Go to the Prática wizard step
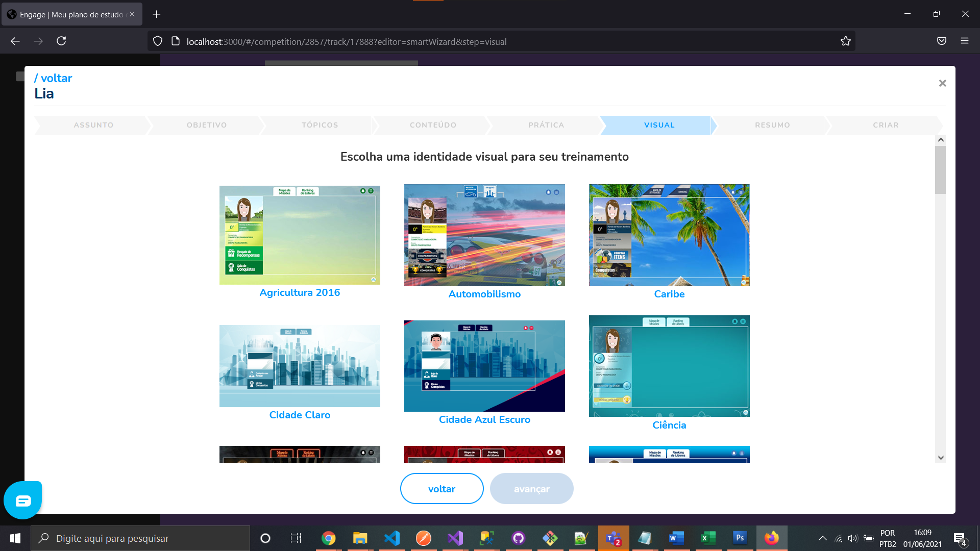 pyautogui.click(x=546, y=125)
